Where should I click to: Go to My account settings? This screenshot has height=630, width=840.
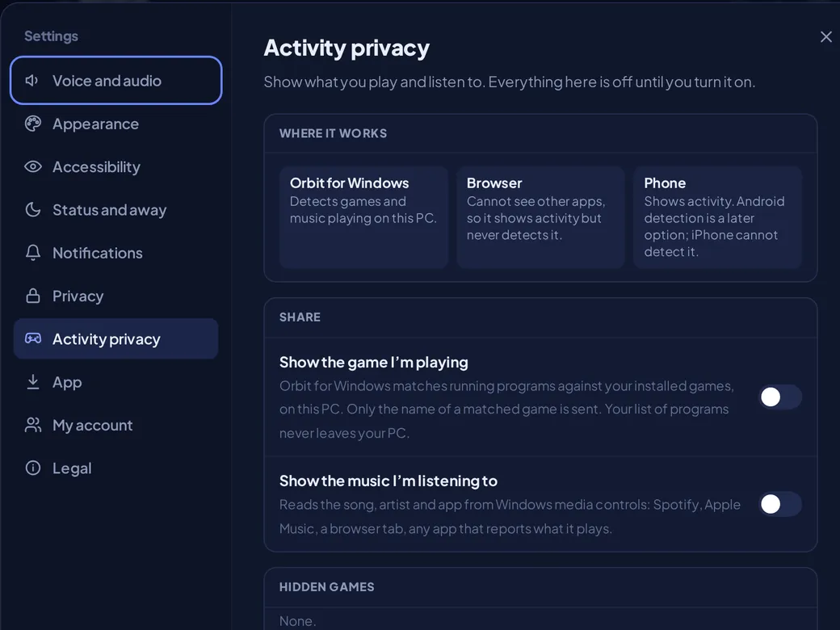tap(115, 425)
